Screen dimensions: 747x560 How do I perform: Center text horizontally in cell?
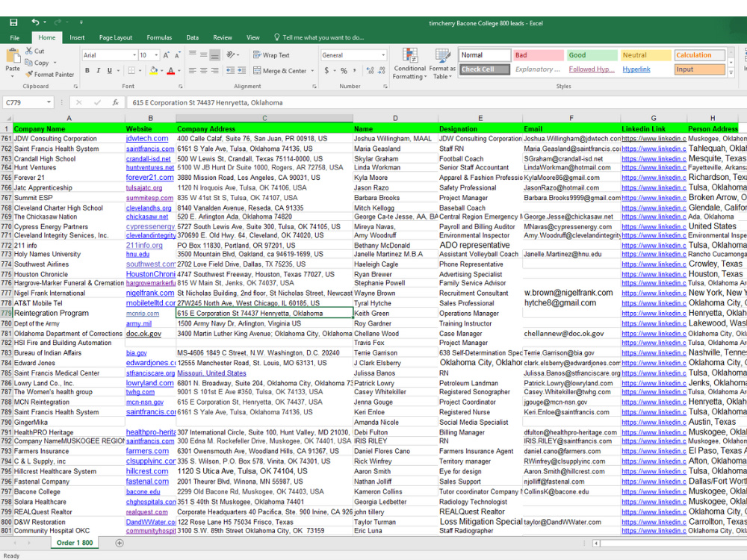click(203, 70)
